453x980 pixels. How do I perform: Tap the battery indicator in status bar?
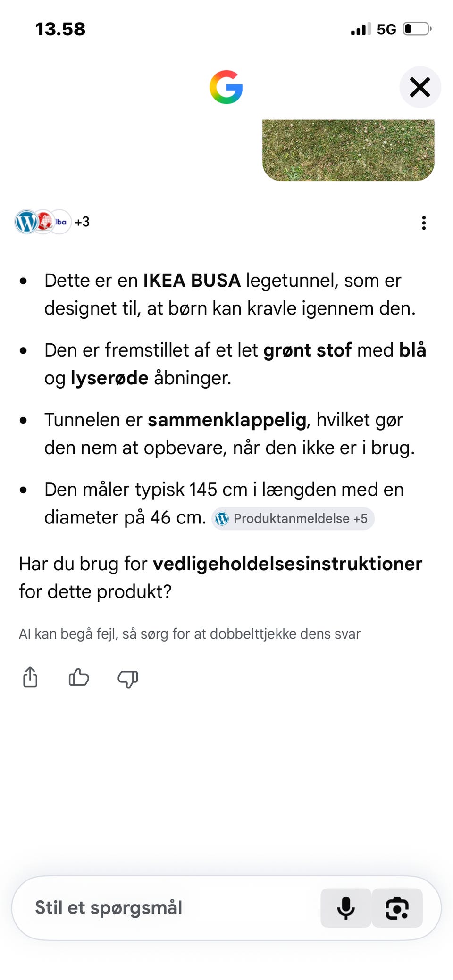point(417,29)
